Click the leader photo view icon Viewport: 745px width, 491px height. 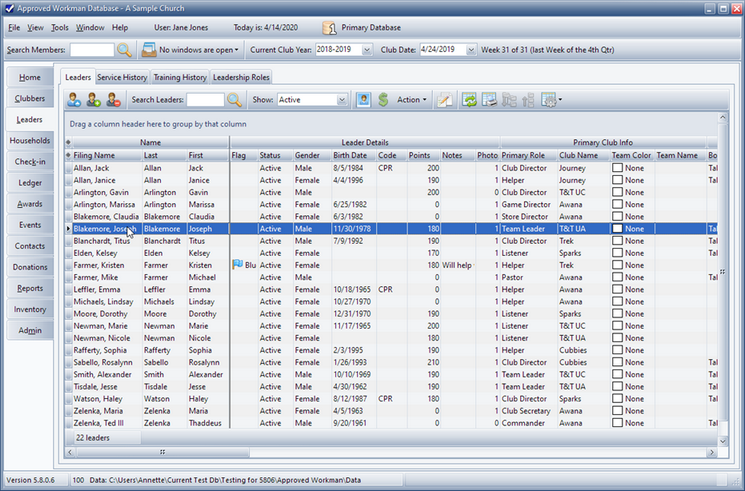coord(363,100)
